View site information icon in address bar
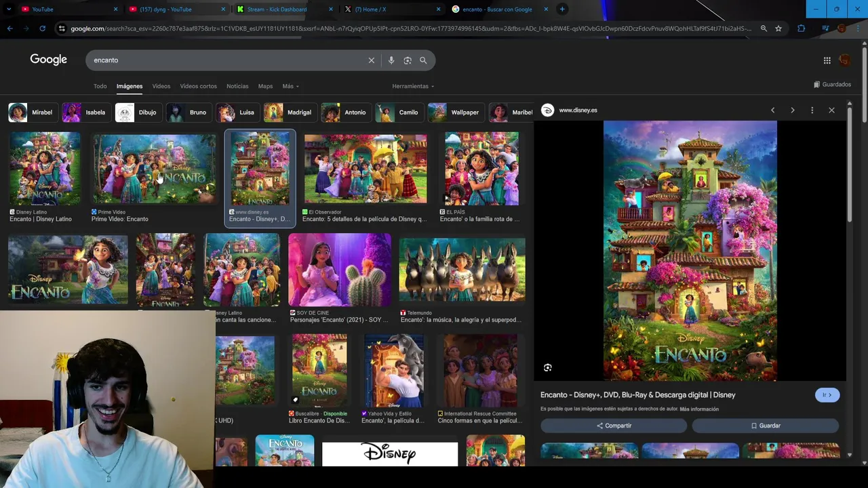The width and height of the screenshot is (868, 488). 62,28
